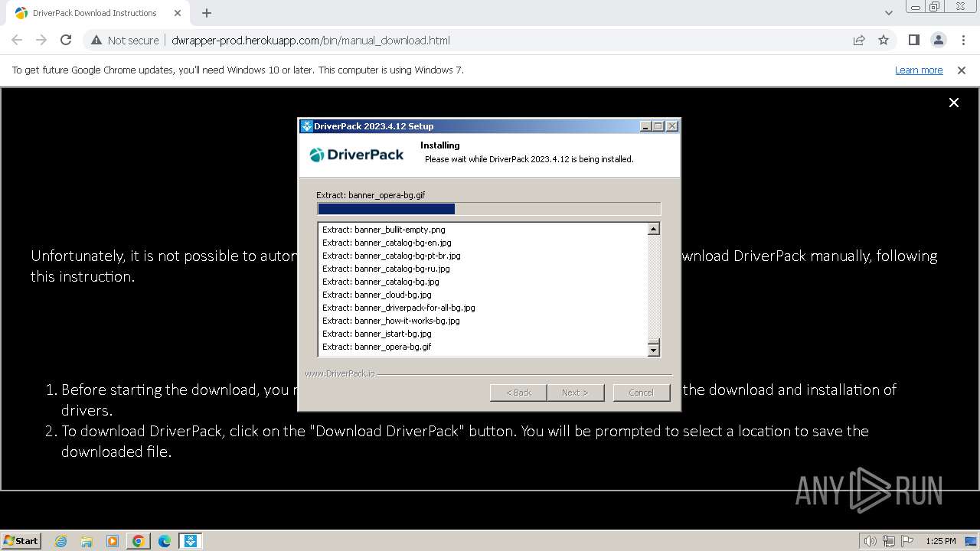
Task: Close the black overlay with X
Action: click(x=954, y=103)
